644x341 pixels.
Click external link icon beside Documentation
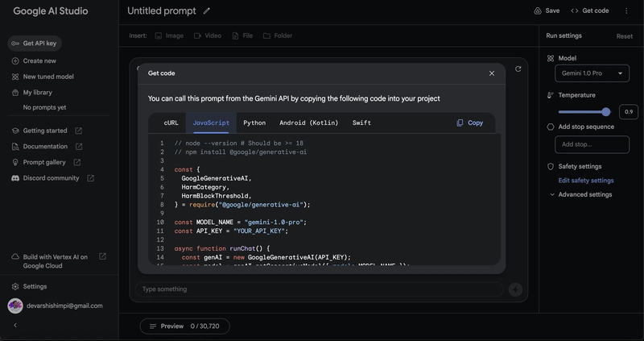(x=79, y=147)
